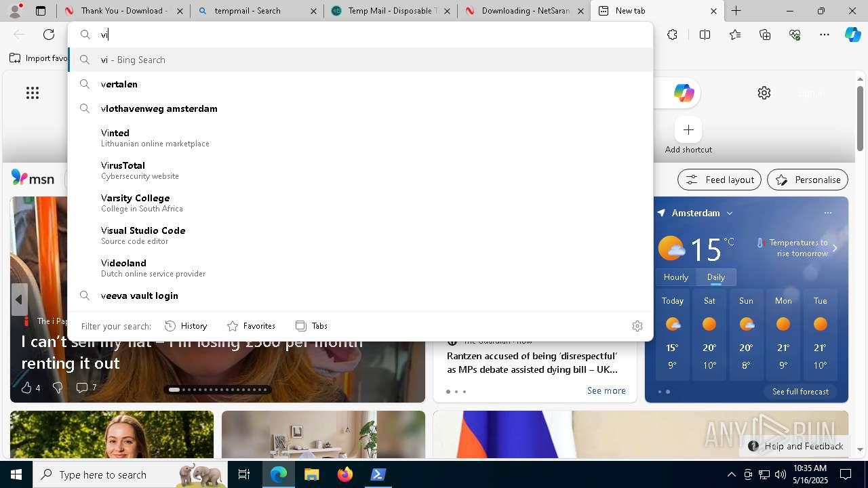
Task: Click the page vertical scrollbar
Action: pyautogui.click(x=861, y=119)
